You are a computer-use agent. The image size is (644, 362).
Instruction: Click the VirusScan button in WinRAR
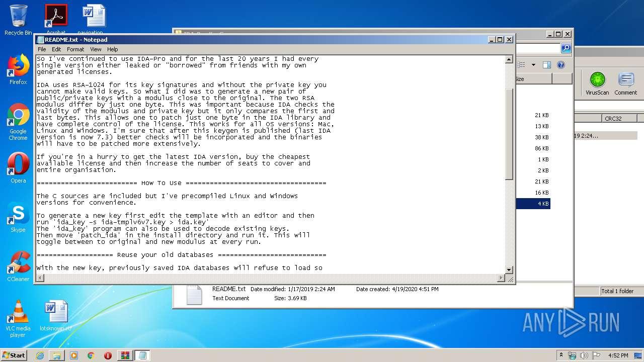(597, 83)
